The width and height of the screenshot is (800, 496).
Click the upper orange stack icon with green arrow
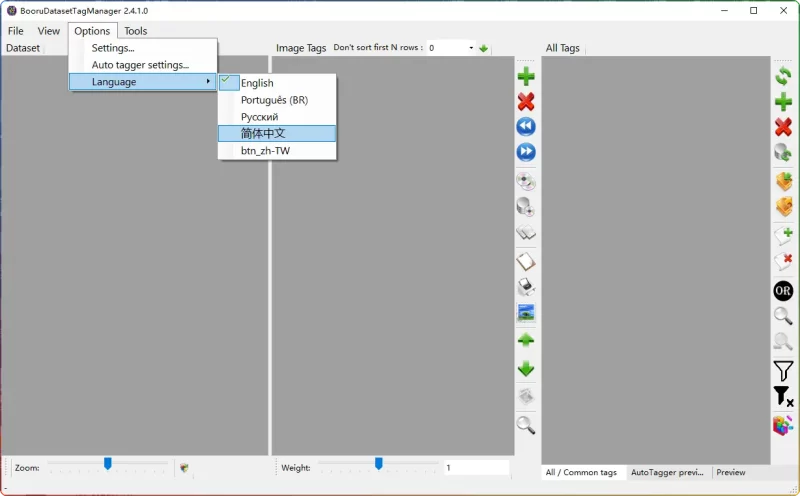point(783,181)
